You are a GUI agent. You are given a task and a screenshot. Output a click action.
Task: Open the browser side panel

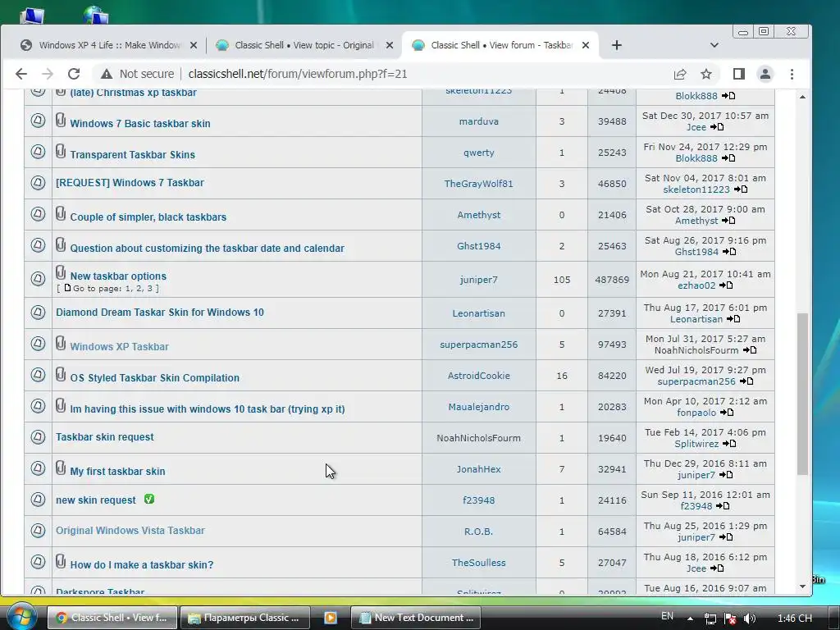click(739, 74)
